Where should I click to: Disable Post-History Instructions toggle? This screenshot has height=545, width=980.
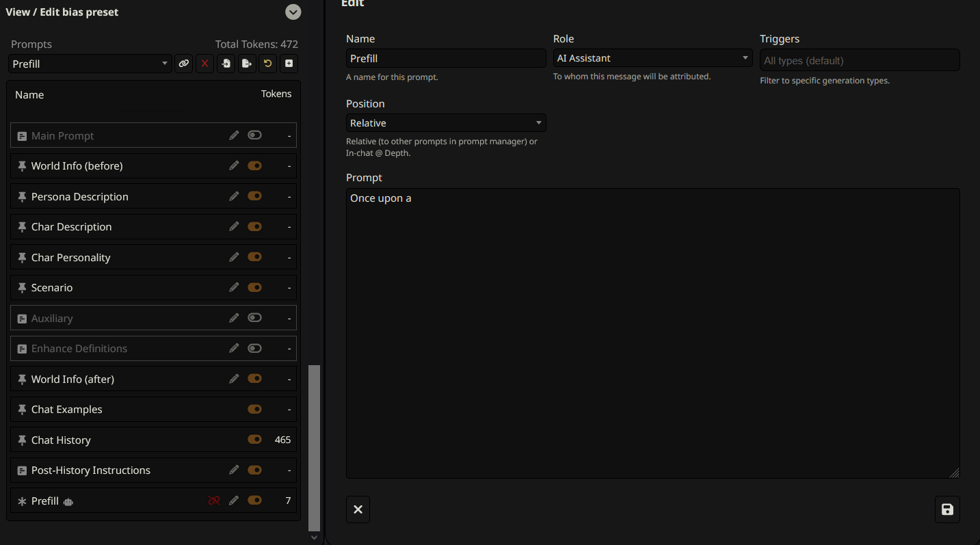pyautogui.click(x=254, y=470)
